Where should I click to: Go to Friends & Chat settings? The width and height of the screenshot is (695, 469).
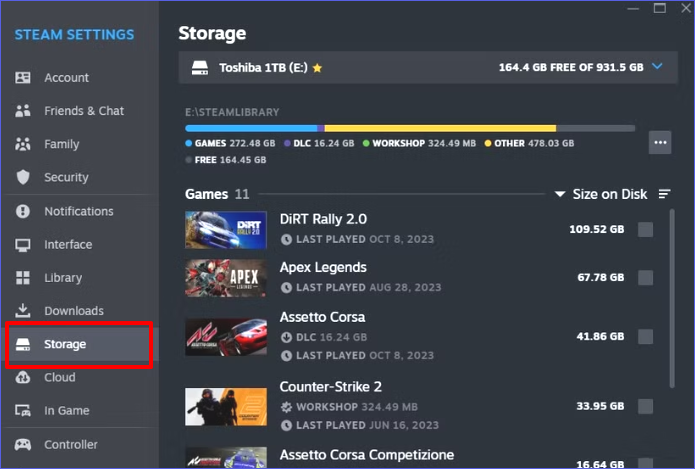(x=80, y=111)
